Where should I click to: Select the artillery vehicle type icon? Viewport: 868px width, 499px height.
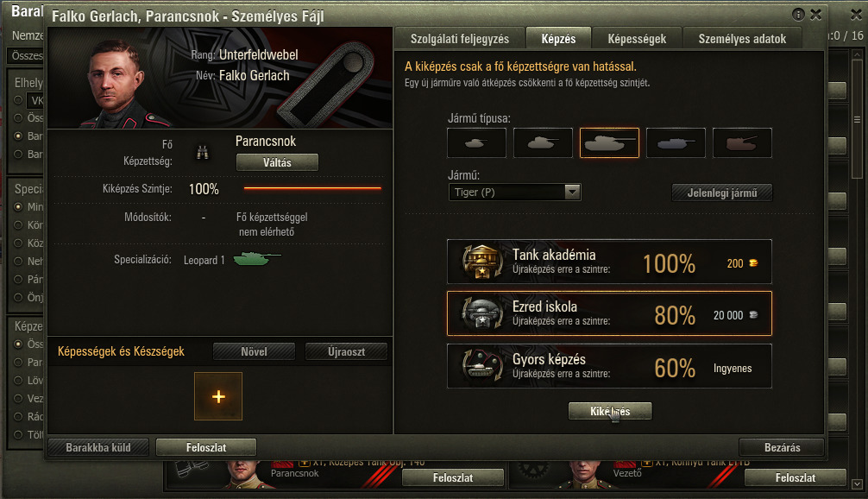click(x=742, y=143)
